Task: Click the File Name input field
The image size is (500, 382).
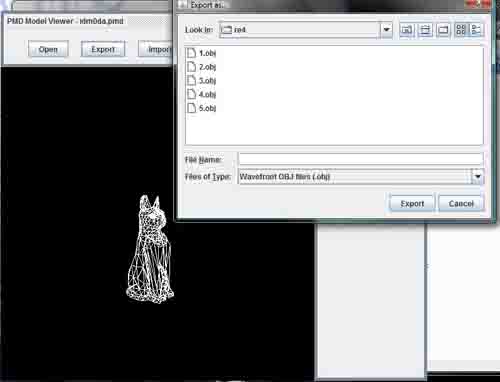Action: (361, 159)
